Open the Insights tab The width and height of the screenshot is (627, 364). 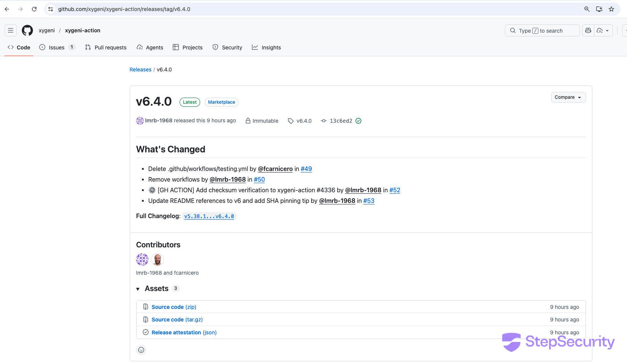(x=266, y=47)
